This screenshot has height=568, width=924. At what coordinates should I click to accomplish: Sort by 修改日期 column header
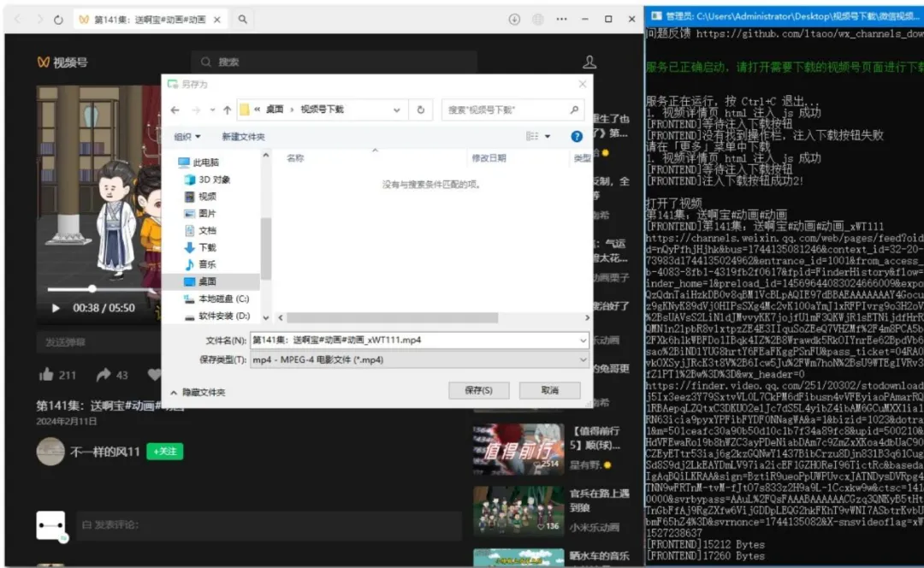click(x=489, y=158)
